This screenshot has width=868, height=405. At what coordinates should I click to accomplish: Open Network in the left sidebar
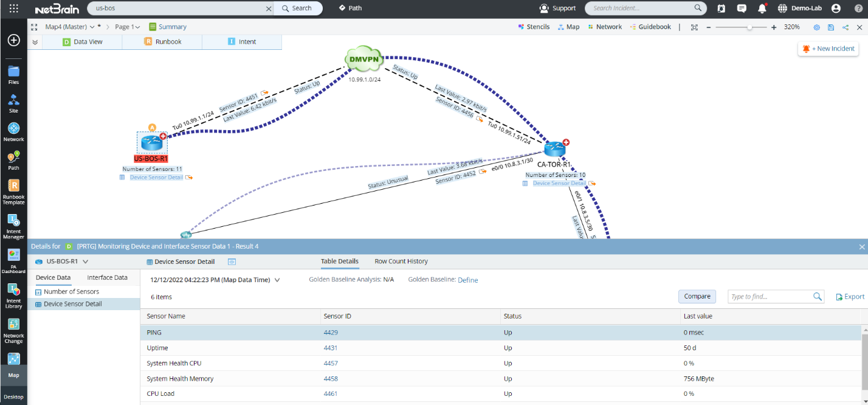pos(13,132)
